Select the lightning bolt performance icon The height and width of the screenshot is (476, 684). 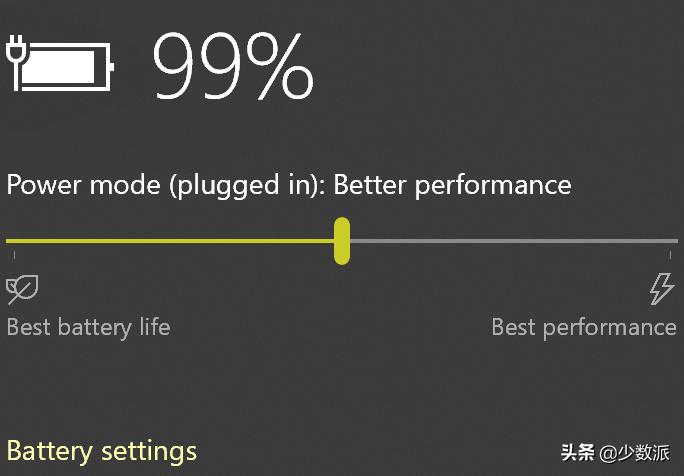[x=661, y=288]
